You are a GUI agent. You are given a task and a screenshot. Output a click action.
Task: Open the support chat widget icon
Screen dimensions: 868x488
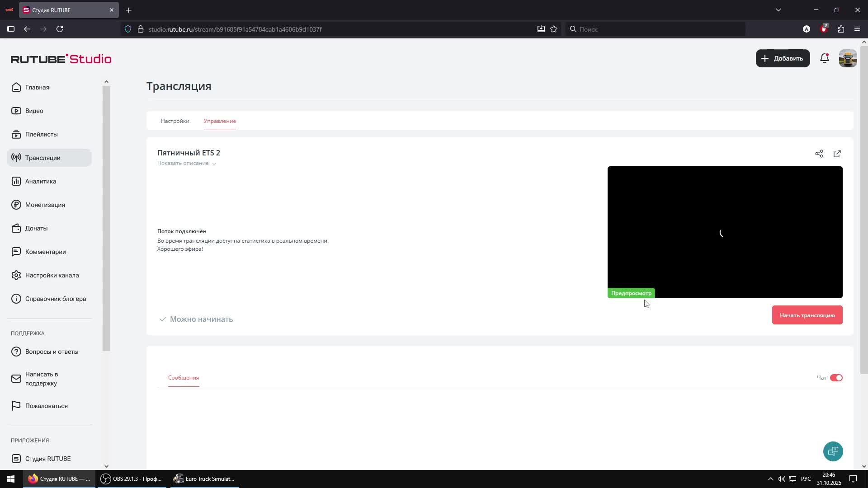coord(833,451)
